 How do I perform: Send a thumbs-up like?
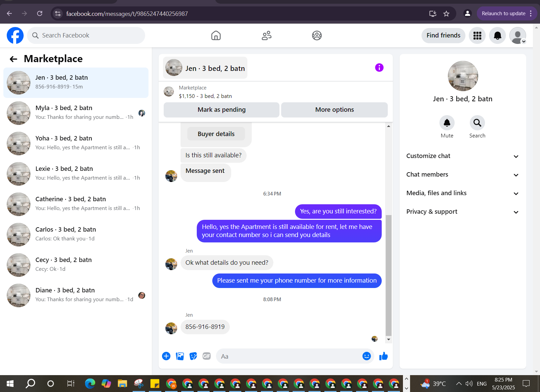point(383,356)
